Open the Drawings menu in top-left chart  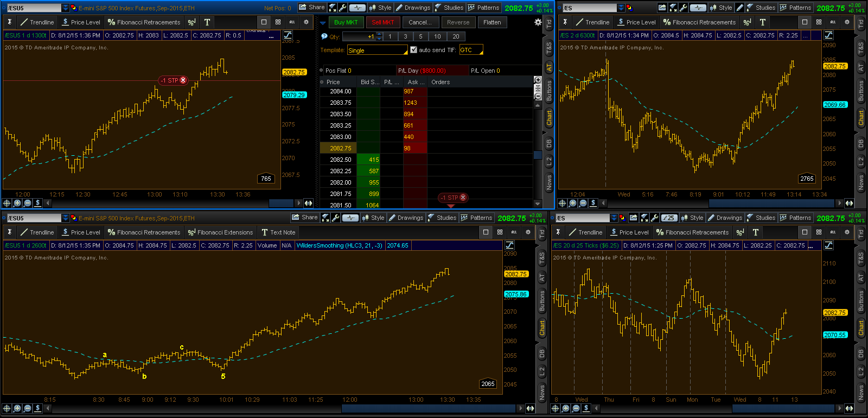pos(413,8)
